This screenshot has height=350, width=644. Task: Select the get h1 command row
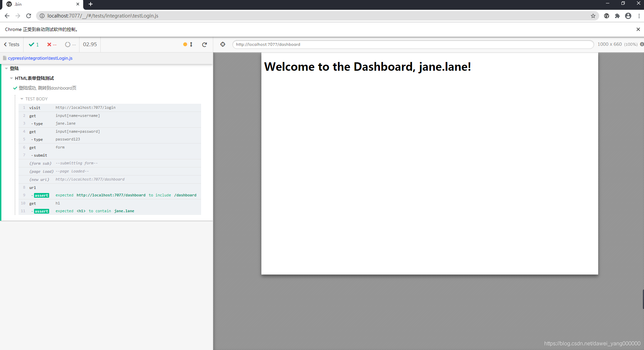point(110,203)
